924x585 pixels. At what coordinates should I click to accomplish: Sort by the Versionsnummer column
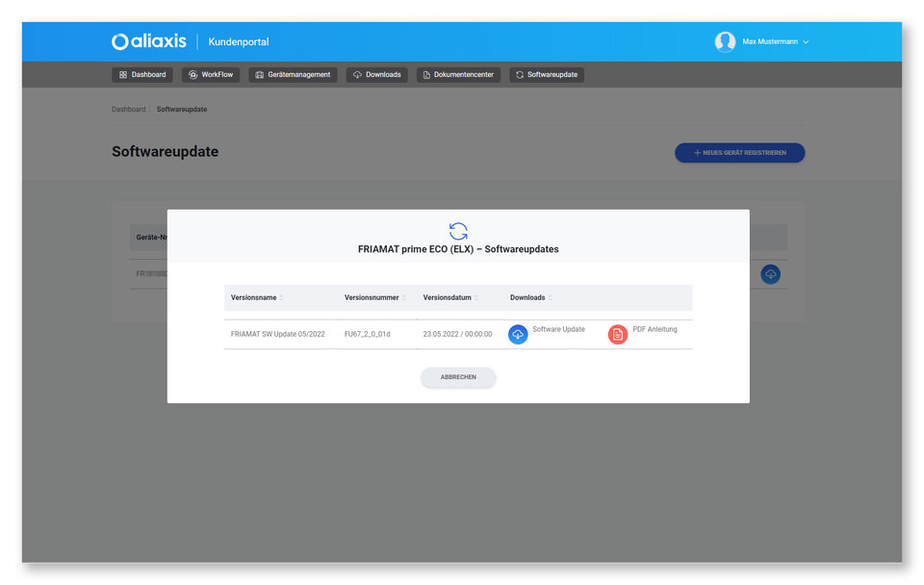(374, 297)
